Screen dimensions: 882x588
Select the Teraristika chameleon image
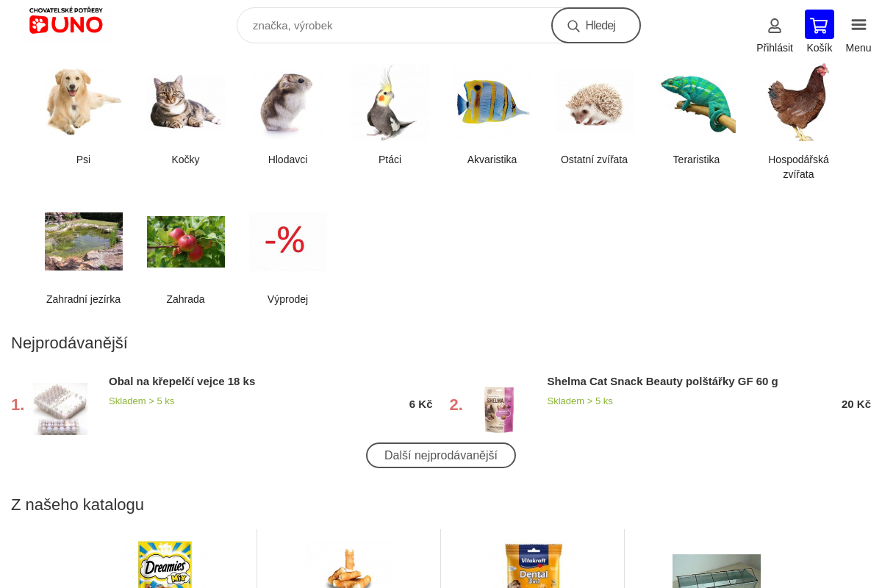coord(696,102)
